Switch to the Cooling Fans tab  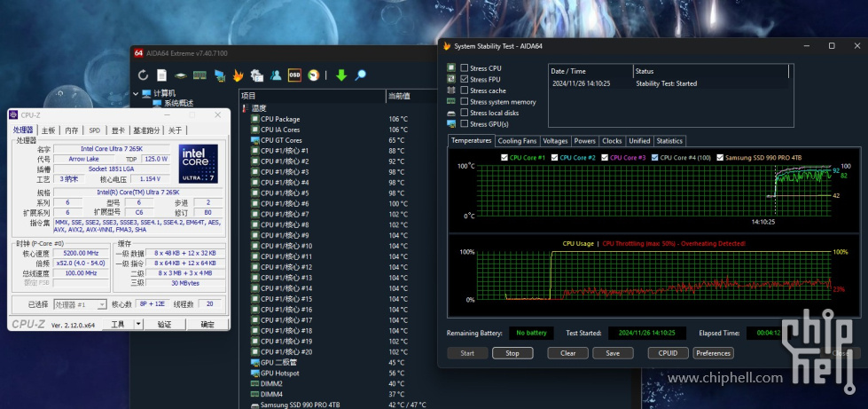(517, 141)
